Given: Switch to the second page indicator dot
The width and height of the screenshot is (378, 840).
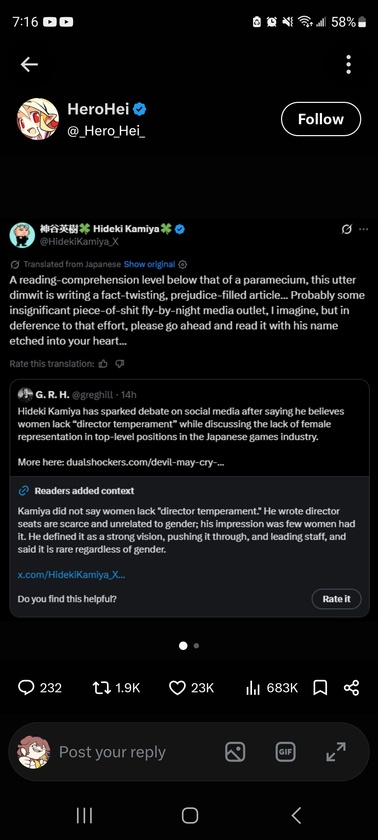Looking at the screenshot, I should pos(196,646).
